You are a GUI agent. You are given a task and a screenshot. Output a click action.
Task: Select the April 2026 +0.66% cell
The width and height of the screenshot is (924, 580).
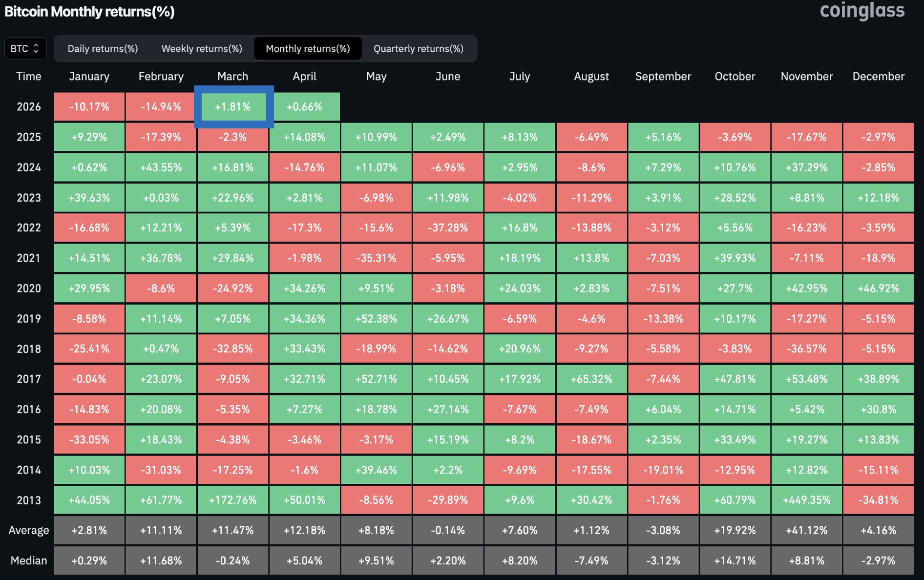tap(305, 107)
